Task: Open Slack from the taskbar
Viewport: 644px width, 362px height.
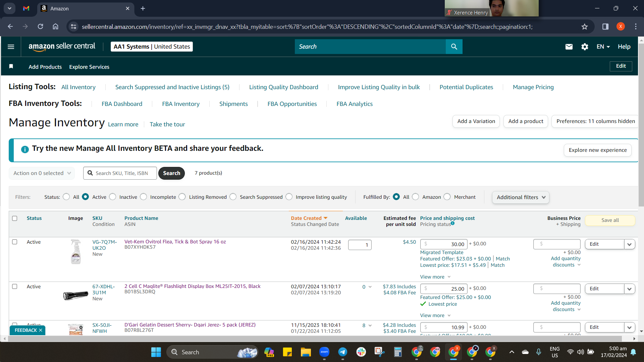Action: pos(361,352)
